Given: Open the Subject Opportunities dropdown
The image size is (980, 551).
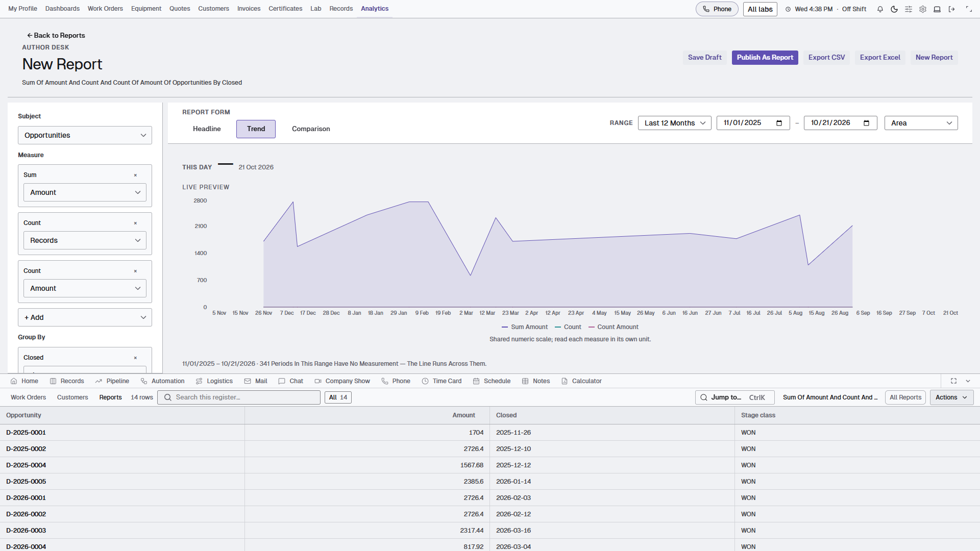Looking at the screenshot, I should (x=85, y=135).
